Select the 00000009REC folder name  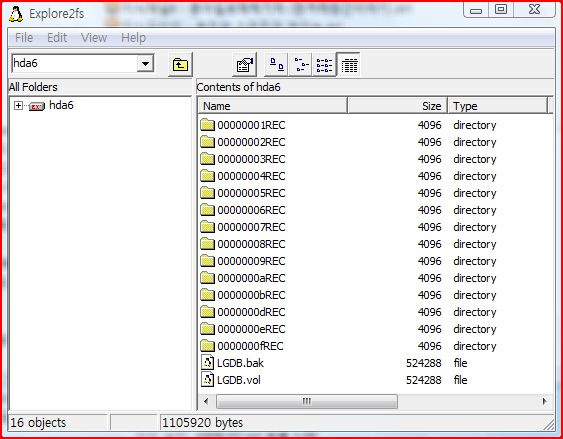[x=251, y=261]
